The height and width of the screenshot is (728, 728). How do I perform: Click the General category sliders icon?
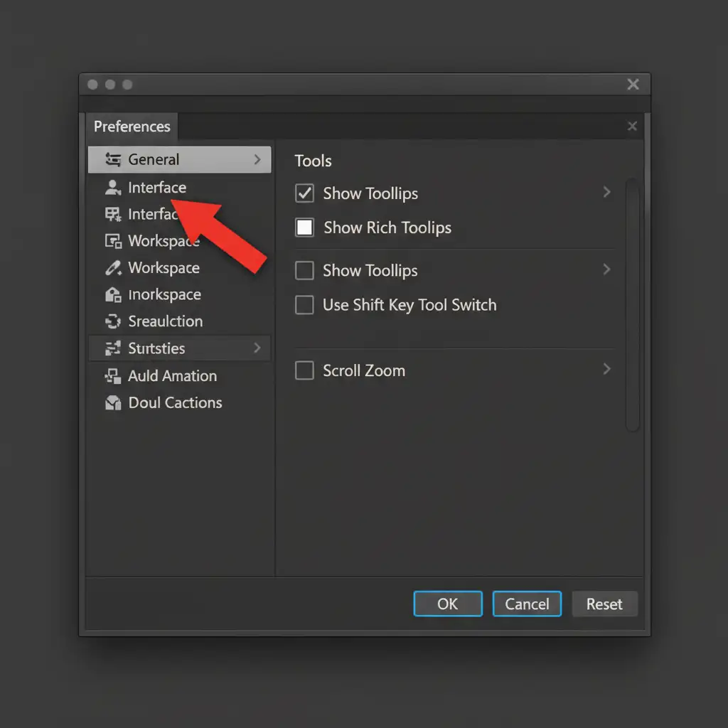click(x=112, y=160)
